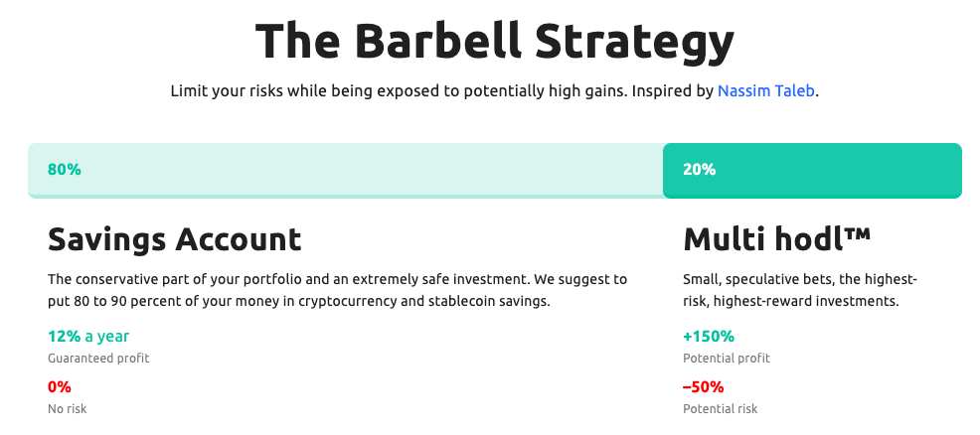
Task: Click the red 0% risk figure
Action: [x=60, y=387]
